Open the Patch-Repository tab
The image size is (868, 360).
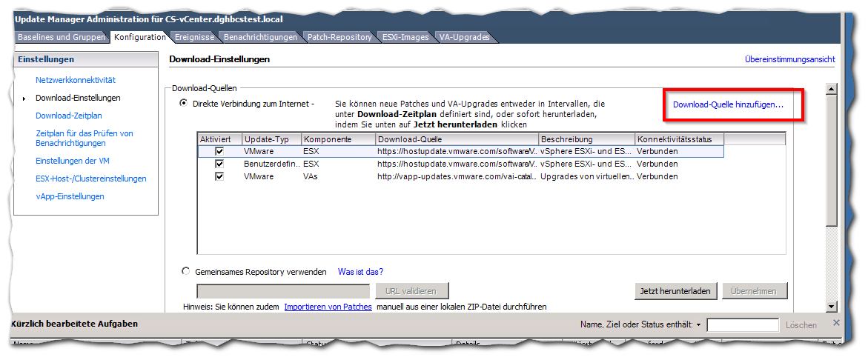click(x=339, y=37)
